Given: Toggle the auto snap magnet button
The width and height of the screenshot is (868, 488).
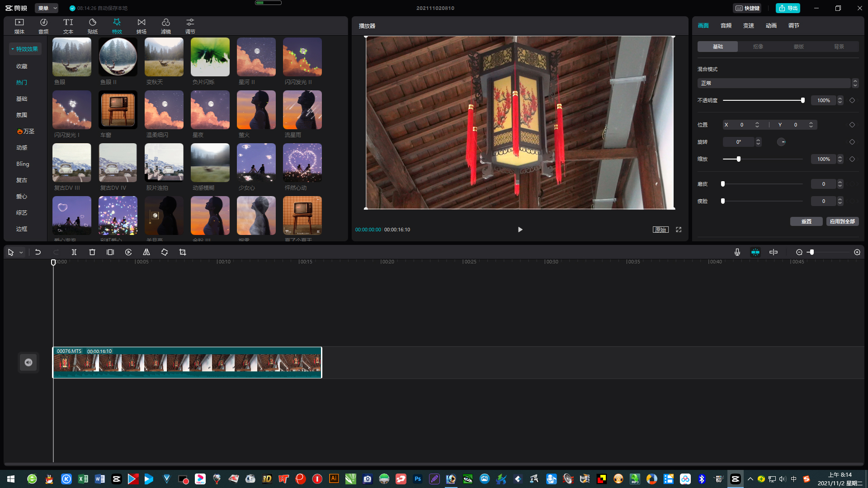Looking at the screenshot, I should pos(755,252).
